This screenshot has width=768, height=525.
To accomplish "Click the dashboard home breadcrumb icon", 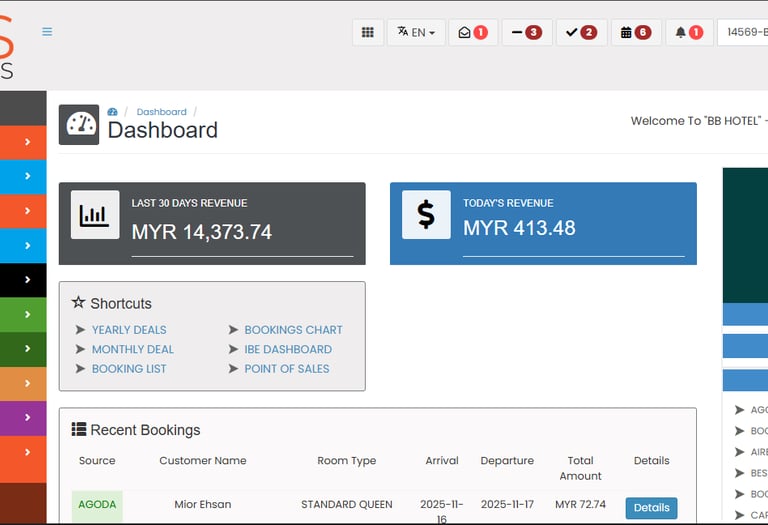I will (112, 112).
